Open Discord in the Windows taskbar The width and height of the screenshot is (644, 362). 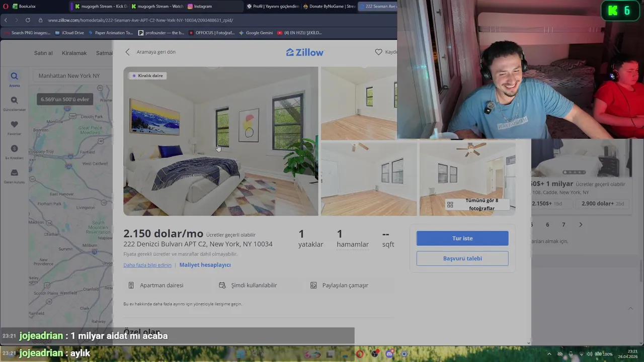click(x=389, y=354)
